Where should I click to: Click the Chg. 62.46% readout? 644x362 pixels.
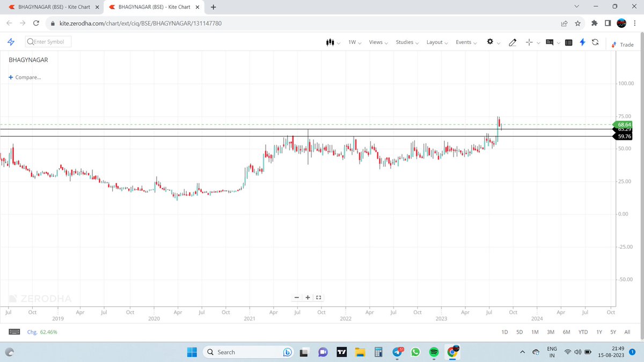[x=42, y=332]
